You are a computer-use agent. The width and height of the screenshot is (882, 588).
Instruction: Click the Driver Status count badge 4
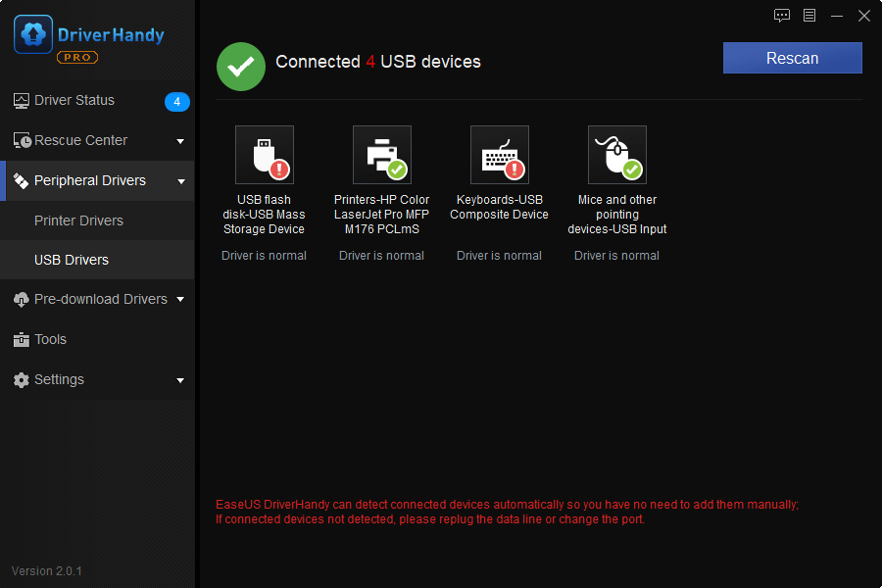tap(176, 102)
